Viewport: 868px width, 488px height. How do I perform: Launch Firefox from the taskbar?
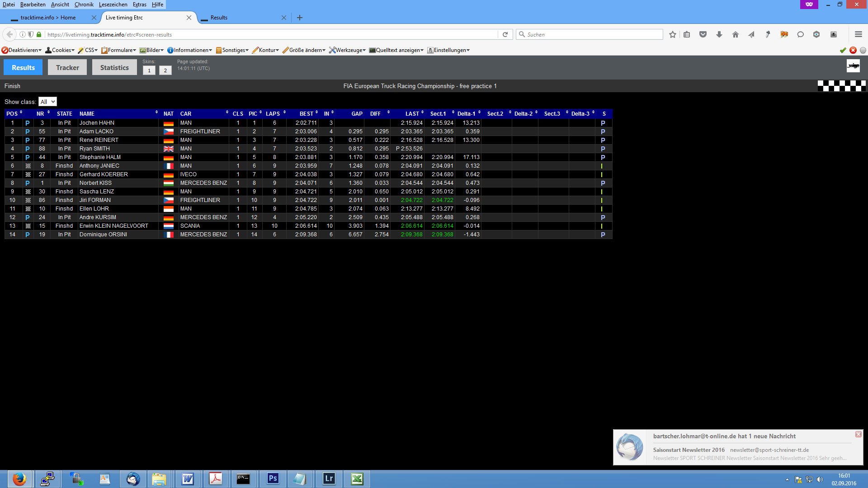[19, 479]
